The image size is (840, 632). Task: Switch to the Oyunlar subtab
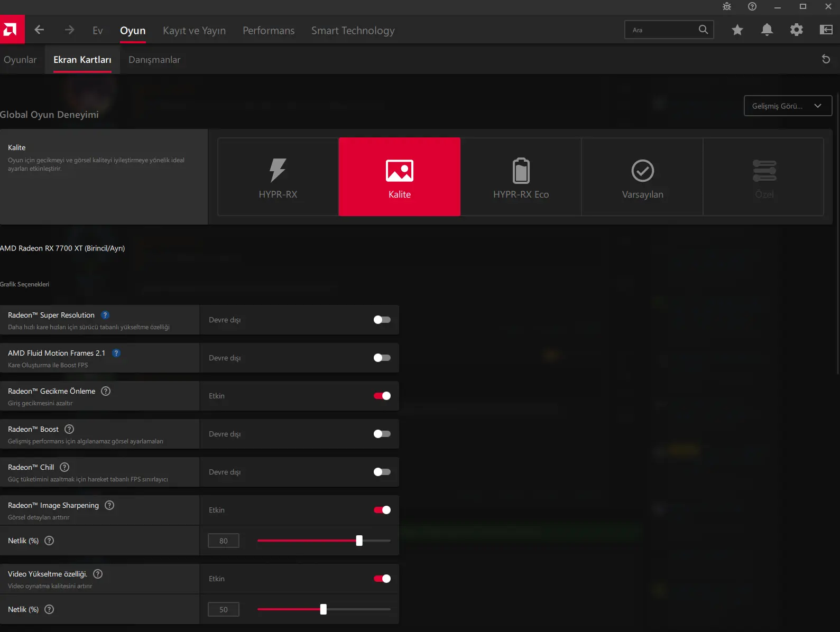tap(20, 60)
